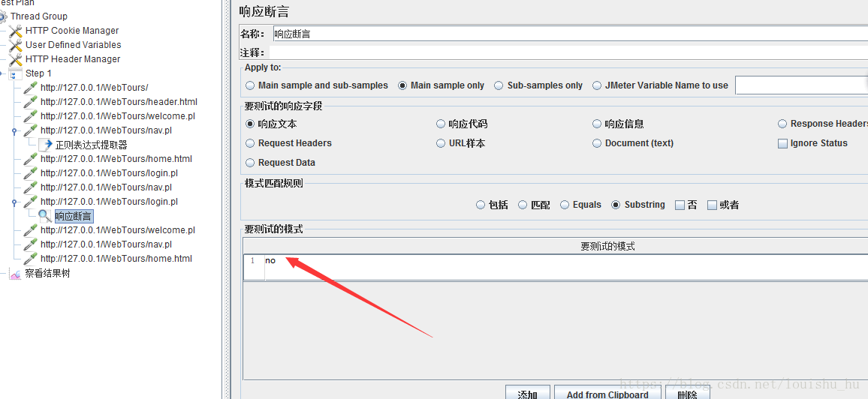
Task: Focus the 注释 comment field
Action: pyautogui.click(x=568, y=52)
